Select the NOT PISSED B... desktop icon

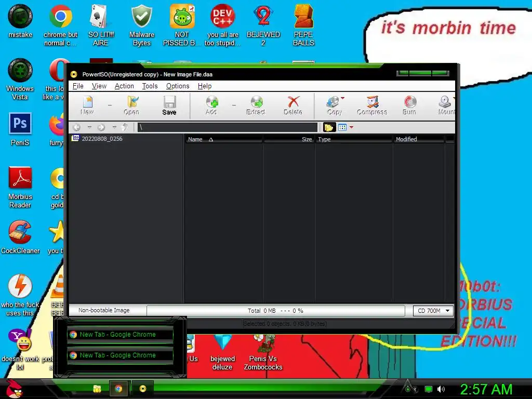pyautogui.click(x=182, y=25)
